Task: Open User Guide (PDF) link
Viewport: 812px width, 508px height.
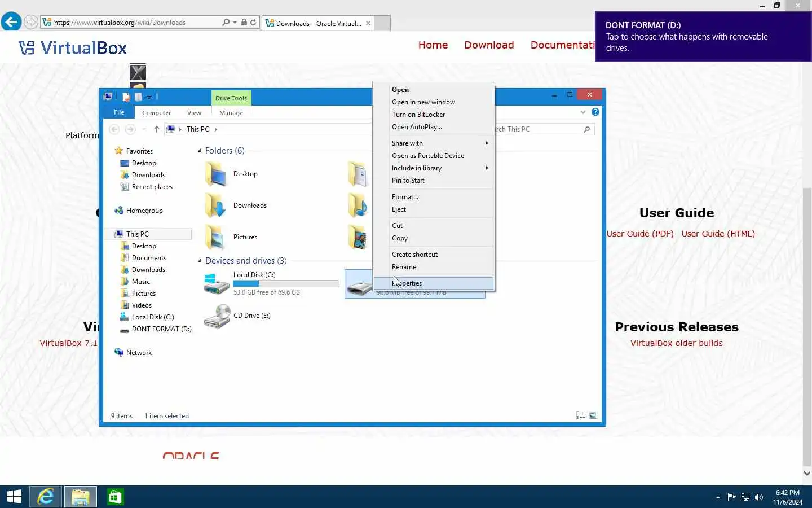Action: pyautogui.click(x=640, y=234)
